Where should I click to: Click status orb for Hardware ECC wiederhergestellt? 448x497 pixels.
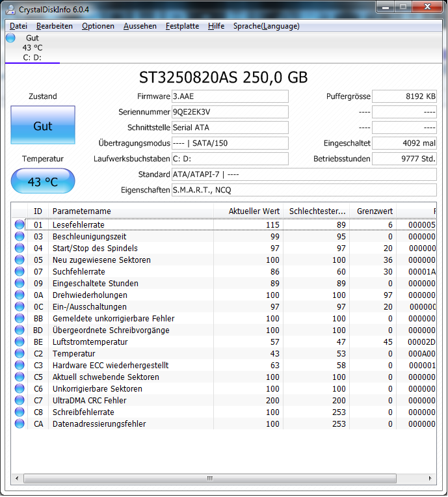pyautogui.click(x=20, y=365)
